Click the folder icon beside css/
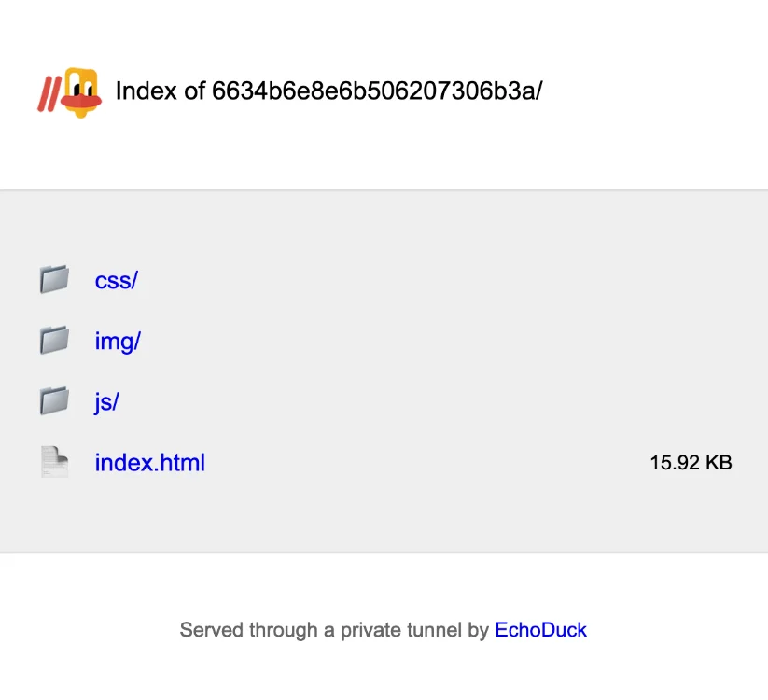Screen dimensions: 768x700 coord(54,279)
